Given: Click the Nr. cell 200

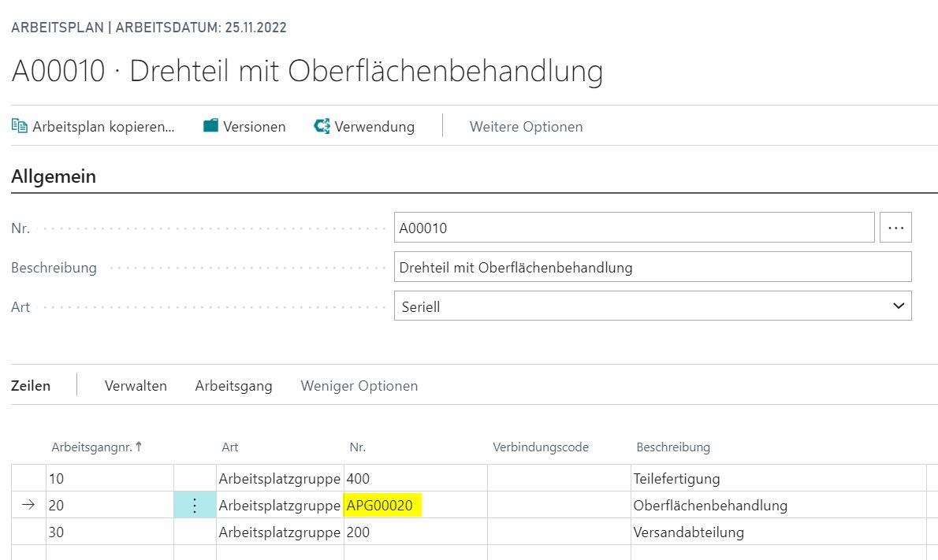Looking at the screenshot, I should (x=415, y=532).
